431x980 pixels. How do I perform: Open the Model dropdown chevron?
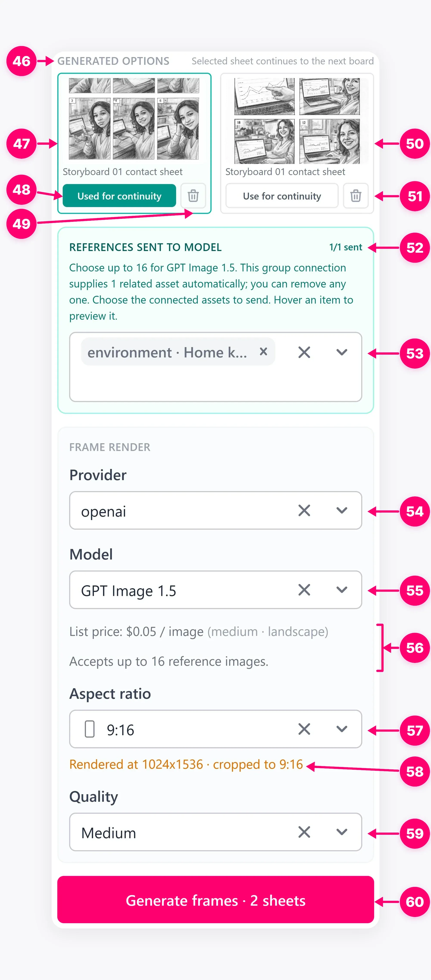tap(342, 590)
